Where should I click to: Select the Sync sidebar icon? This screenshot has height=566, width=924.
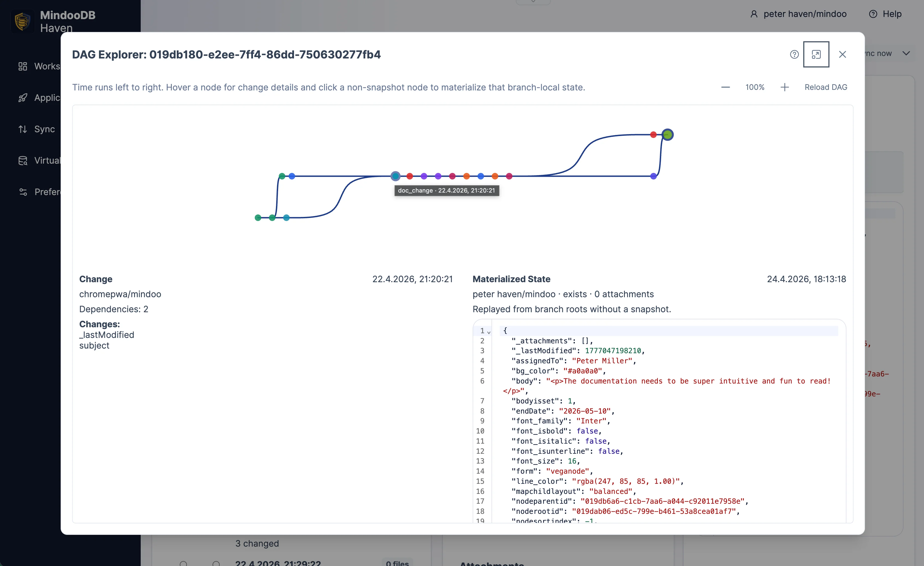click(22, 129)
